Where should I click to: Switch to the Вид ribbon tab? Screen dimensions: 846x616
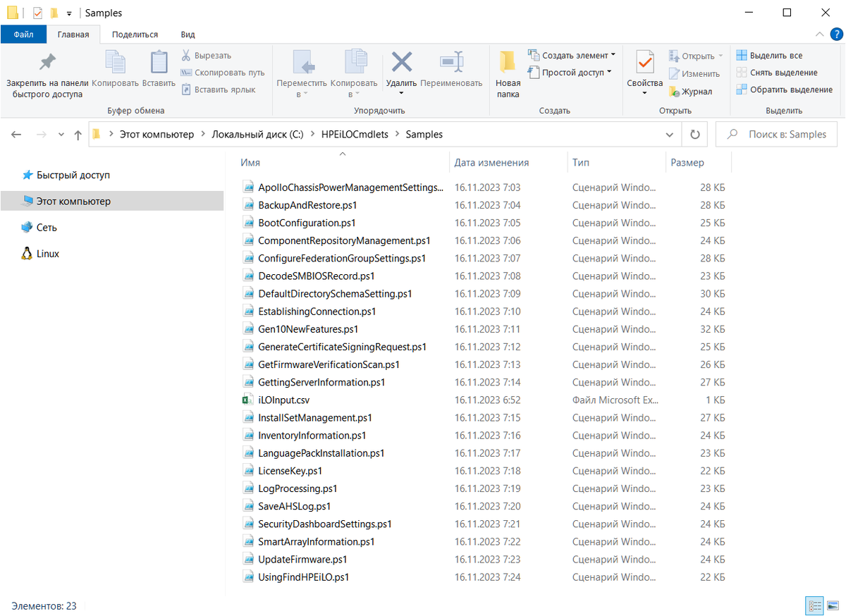pyautogui.click(x=188, y=34)
